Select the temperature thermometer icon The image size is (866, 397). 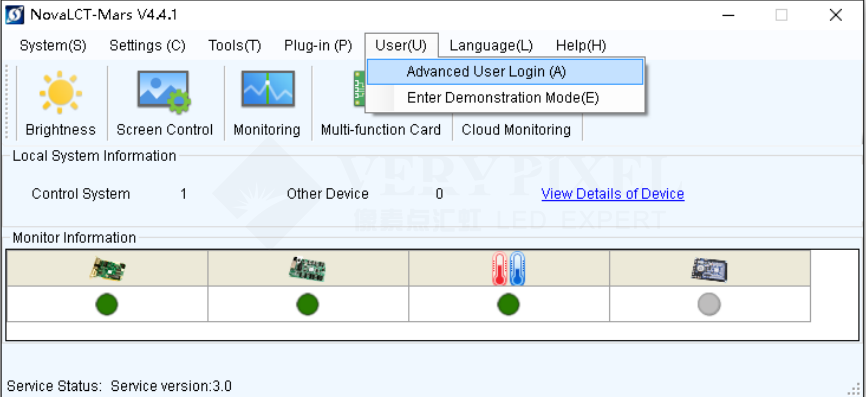508,269
